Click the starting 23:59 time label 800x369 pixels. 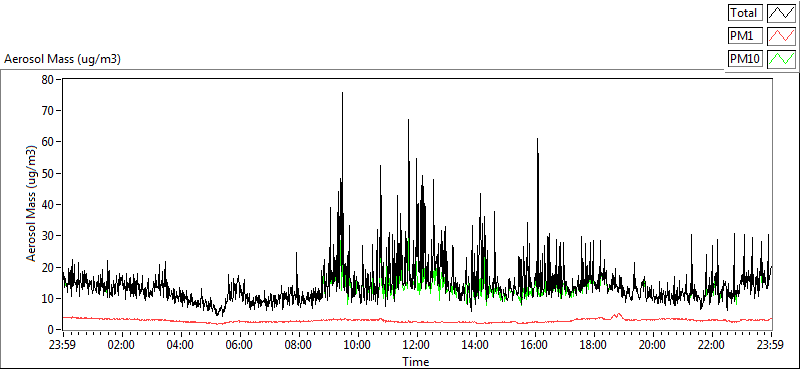click(62, 345)
